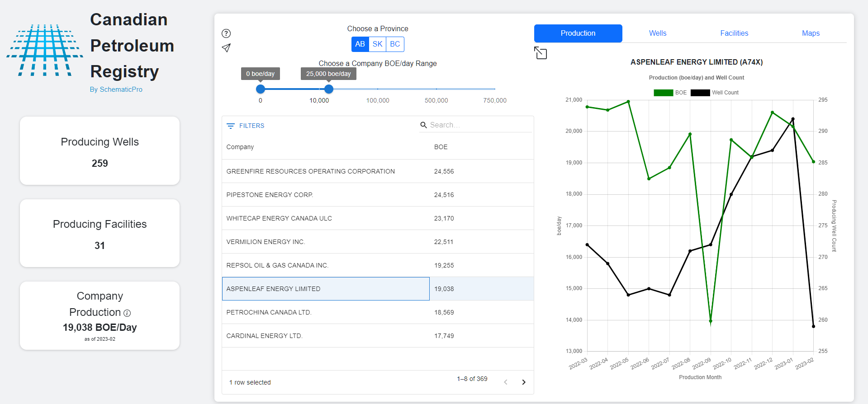Select ASPENLEAF ENERGY LIMITED row
This screenshot has height=404, width=868.
point(378,289)
